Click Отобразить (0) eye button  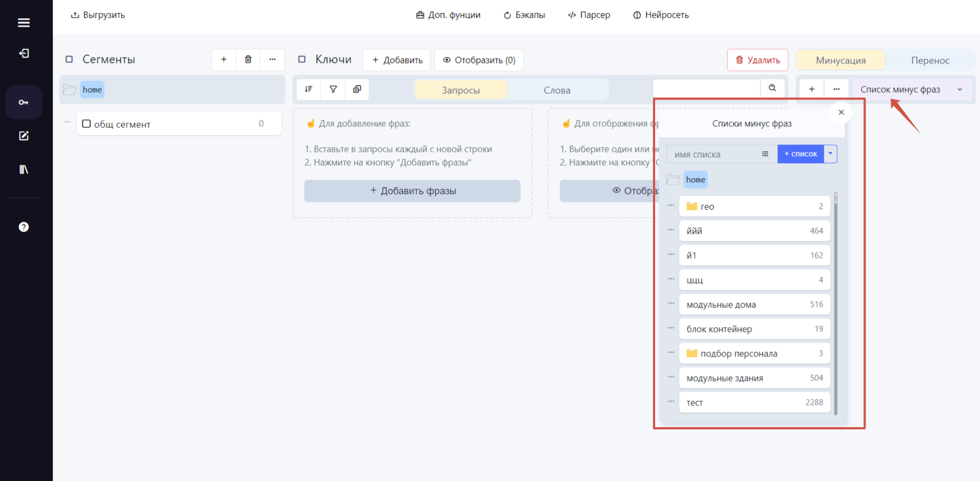(479, 60)
